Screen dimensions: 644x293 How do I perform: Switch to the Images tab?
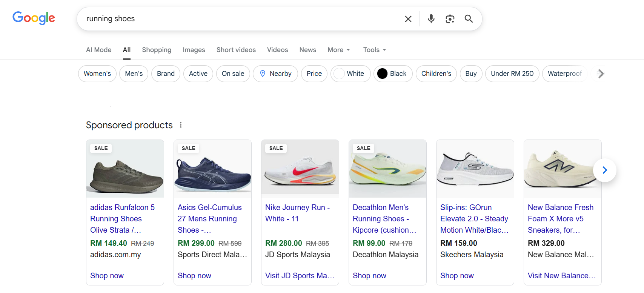tap(194, 50)
